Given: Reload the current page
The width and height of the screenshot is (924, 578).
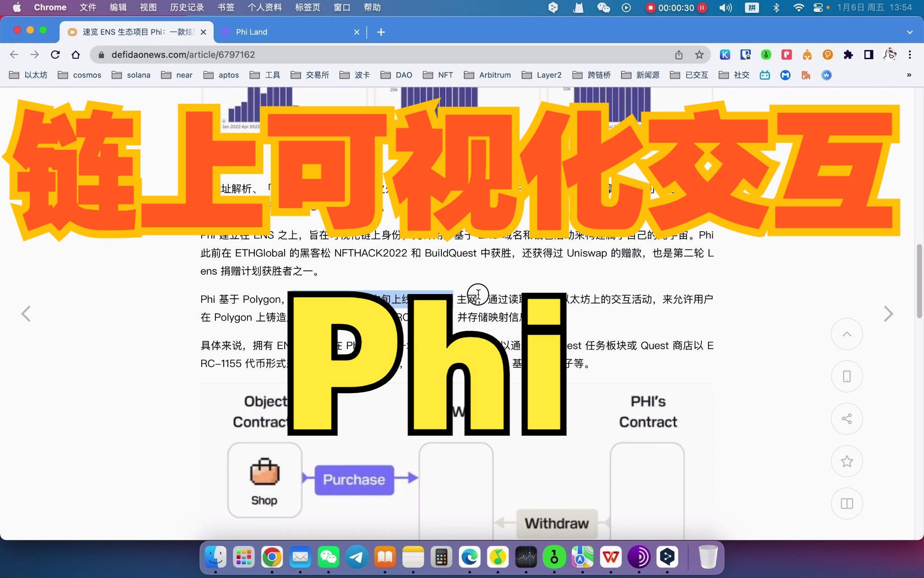Looking at the screenshot, I should [x=55, y=55].
